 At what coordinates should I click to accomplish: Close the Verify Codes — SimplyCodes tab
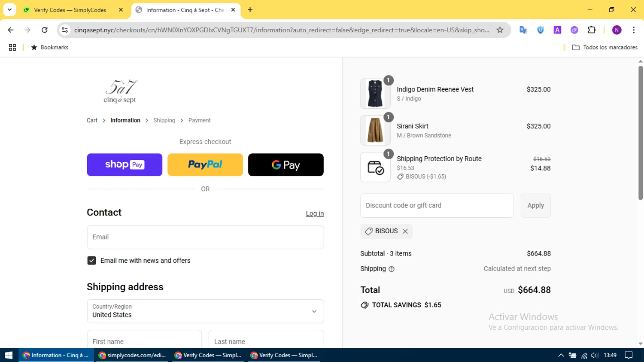coord(121,10)
